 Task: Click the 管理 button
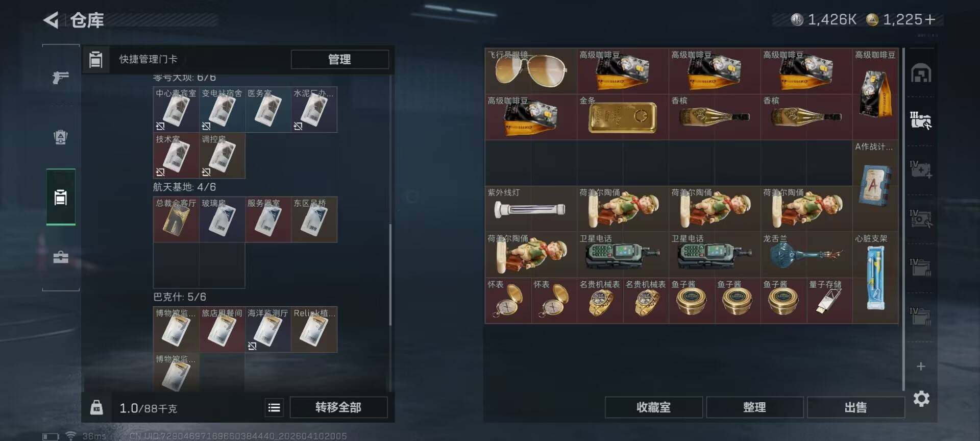(339, 59)
